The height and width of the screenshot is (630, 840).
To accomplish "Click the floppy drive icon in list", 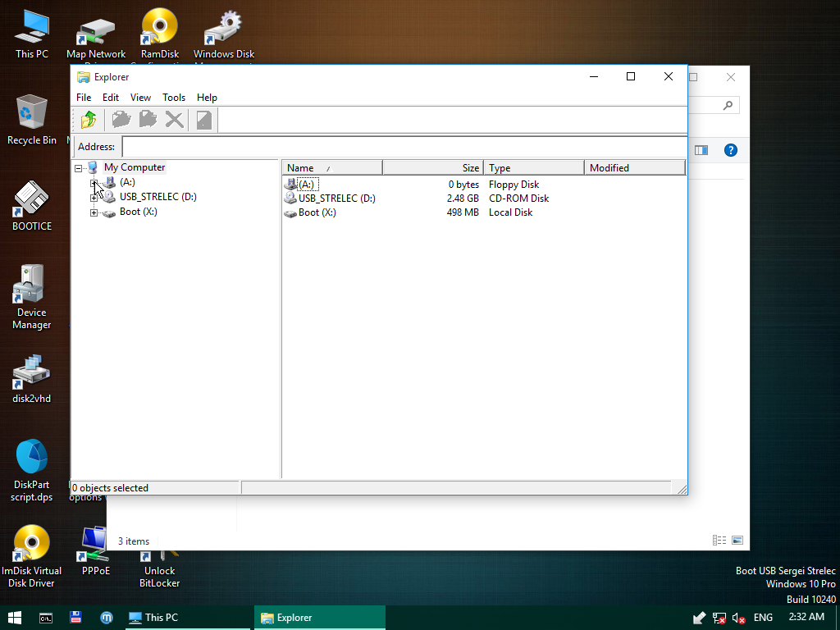I will (290, 185).
